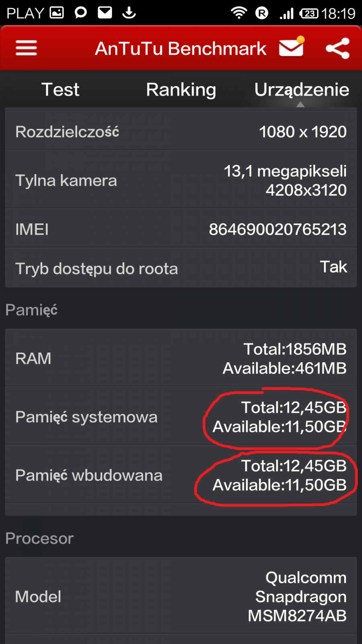The width and height of the screenshot is (362, 644).
Task: Tap the mail notification icon in status bar
Action: 105,13
